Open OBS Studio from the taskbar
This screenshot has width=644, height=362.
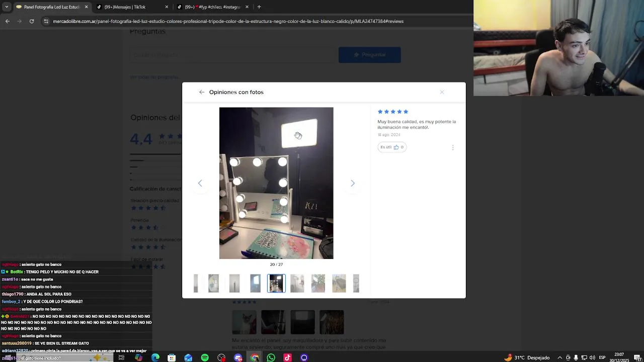(221, 357)
